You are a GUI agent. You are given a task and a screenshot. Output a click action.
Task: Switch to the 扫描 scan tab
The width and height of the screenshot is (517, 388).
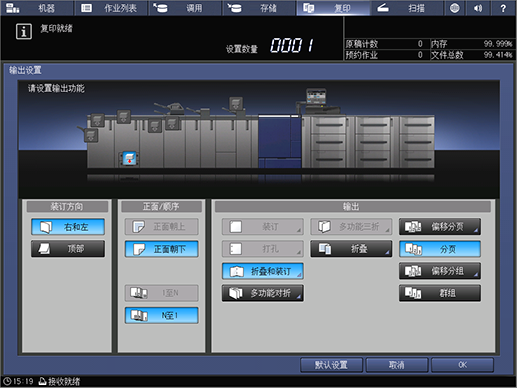coord(407,8)
